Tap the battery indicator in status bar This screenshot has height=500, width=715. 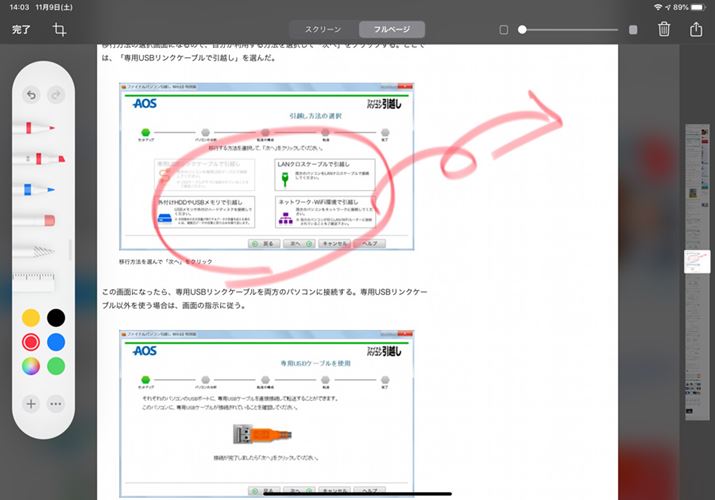[698, 7]
